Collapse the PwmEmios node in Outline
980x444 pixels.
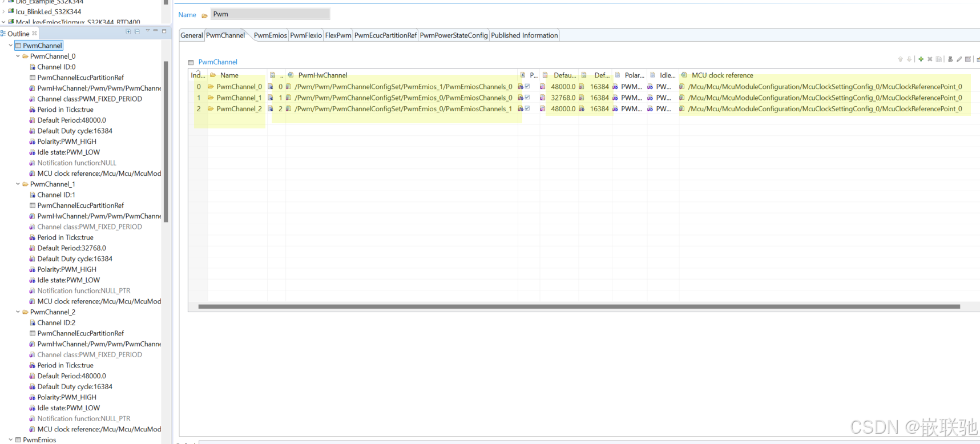point(11,439)
